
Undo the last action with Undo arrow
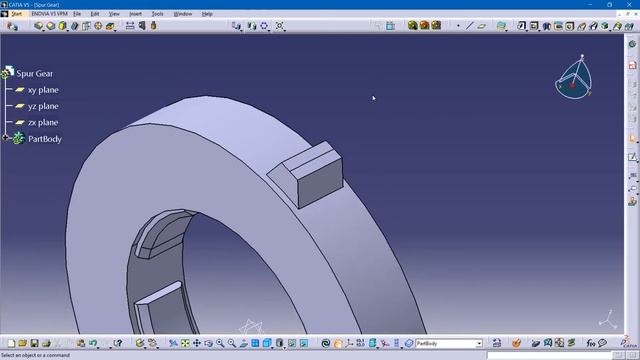click(x=93, y=343)
